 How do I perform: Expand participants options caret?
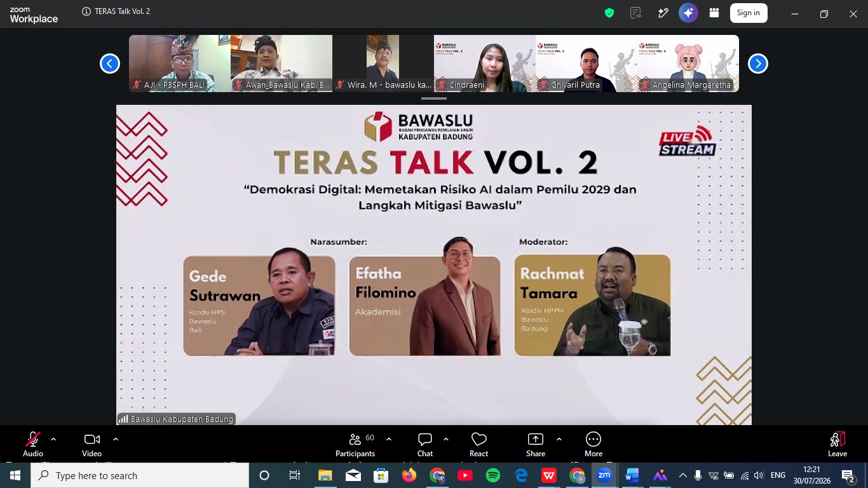point(389,439)
